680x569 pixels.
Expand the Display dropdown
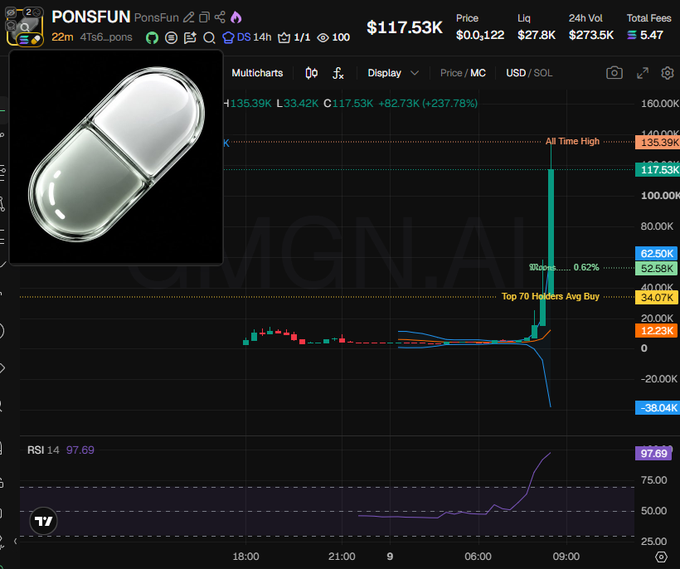(393, 73)
